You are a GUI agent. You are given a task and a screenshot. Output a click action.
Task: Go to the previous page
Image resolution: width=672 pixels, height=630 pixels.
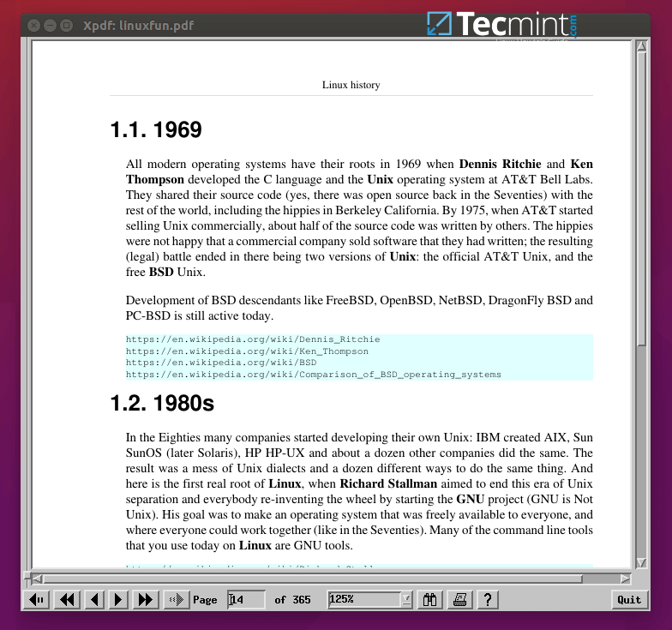click(x=95, y=599)
